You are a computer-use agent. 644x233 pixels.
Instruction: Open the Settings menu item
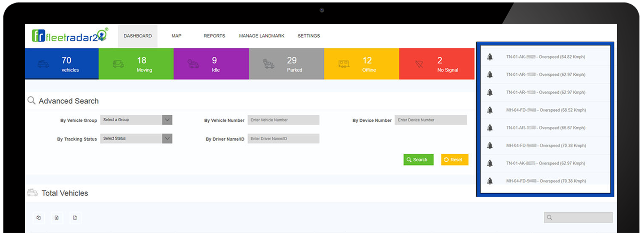[x=309, y=36]
